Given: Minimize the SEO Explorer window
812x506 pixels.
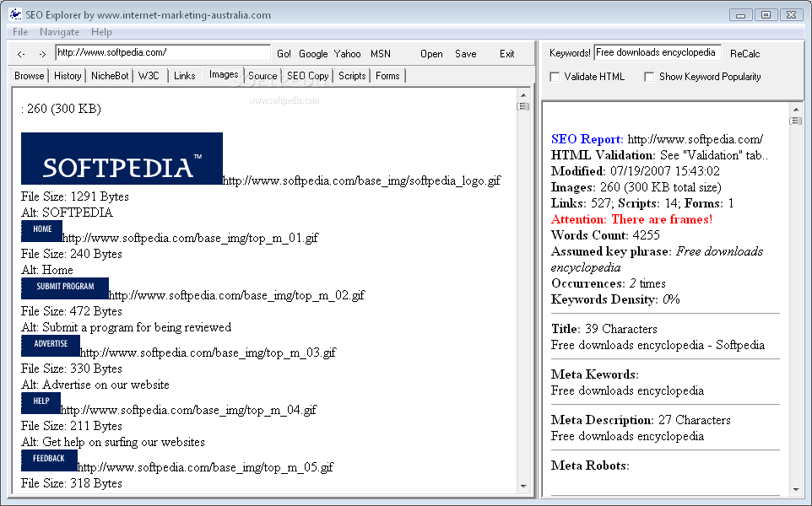Looking at the screenshot, I should 740,15.
